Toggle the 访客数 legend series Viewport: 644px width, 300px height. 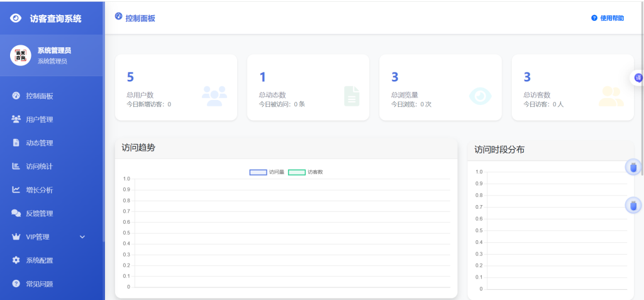pos(306,172)
